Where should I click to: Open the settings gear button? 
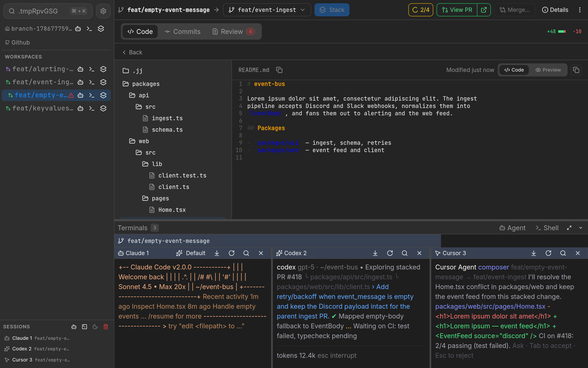point(103,11)
